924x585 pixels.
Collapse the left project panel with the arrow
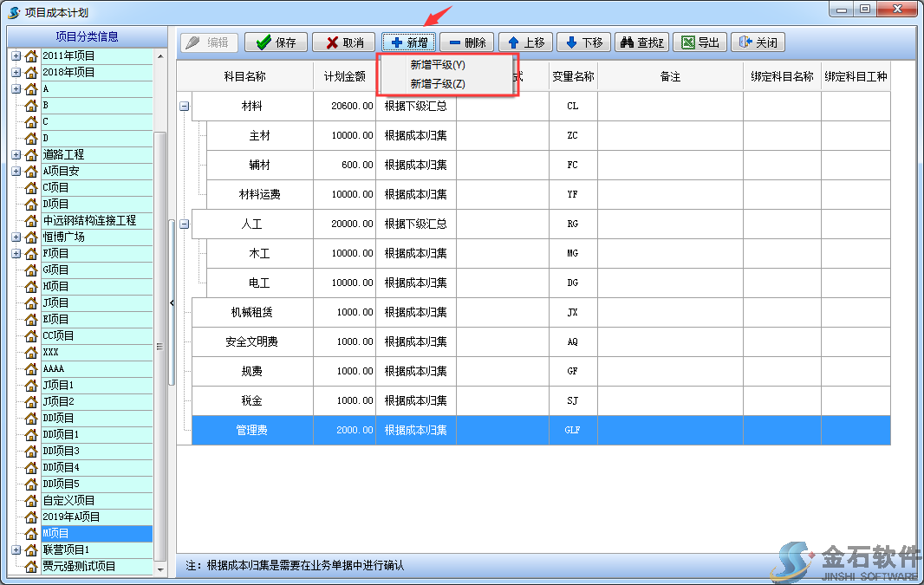(172, 302)
